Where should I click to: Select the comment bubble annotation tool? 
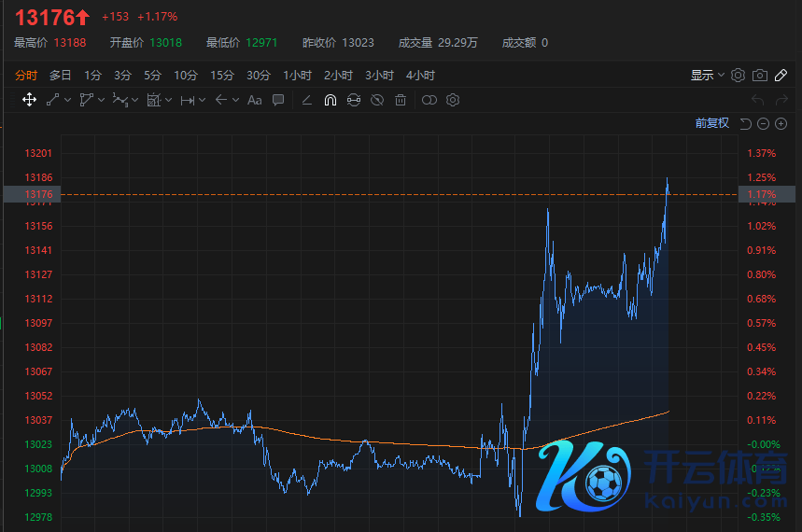point(278,100)
